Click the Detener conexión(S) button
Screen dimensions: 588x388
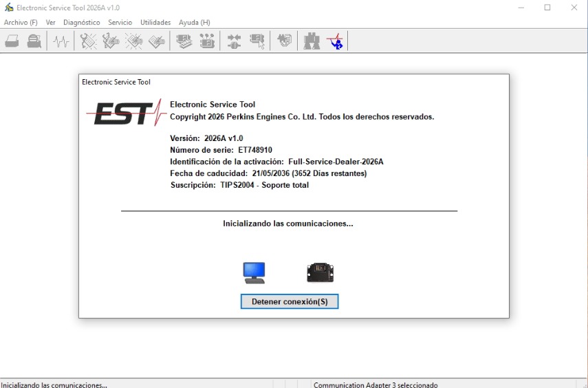pyautogui.click(x=290, y=302)
